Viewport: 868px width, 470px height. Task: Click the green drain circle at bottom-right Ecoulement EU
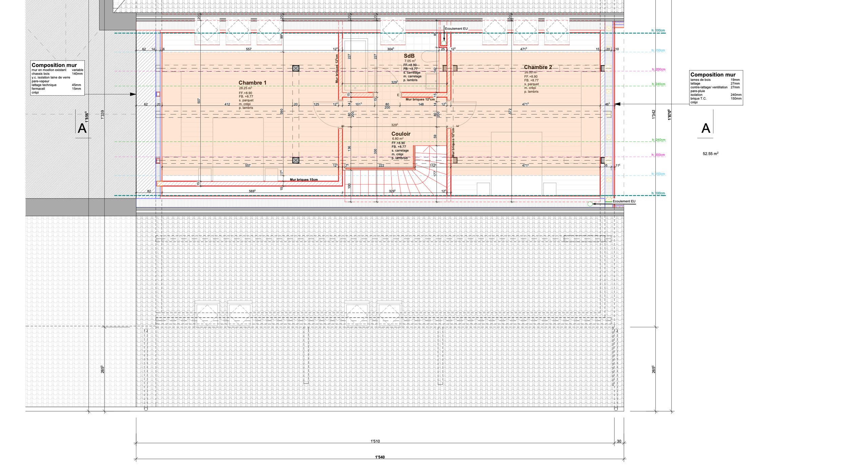590,204
